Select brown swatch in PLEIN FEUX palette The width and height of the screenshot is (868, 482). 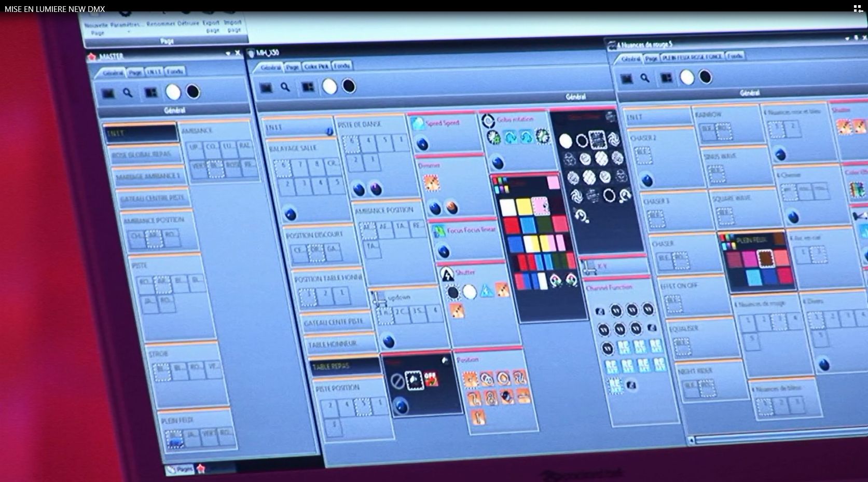point(765,258)
